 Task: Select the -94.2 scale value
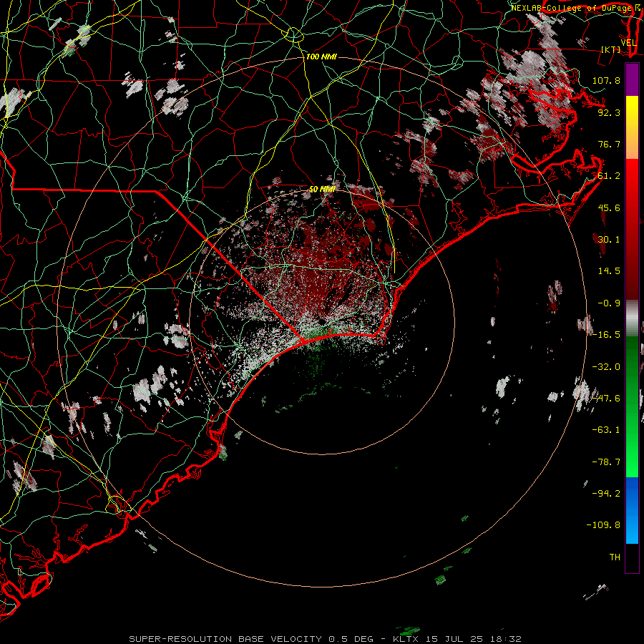pos(606,494)
